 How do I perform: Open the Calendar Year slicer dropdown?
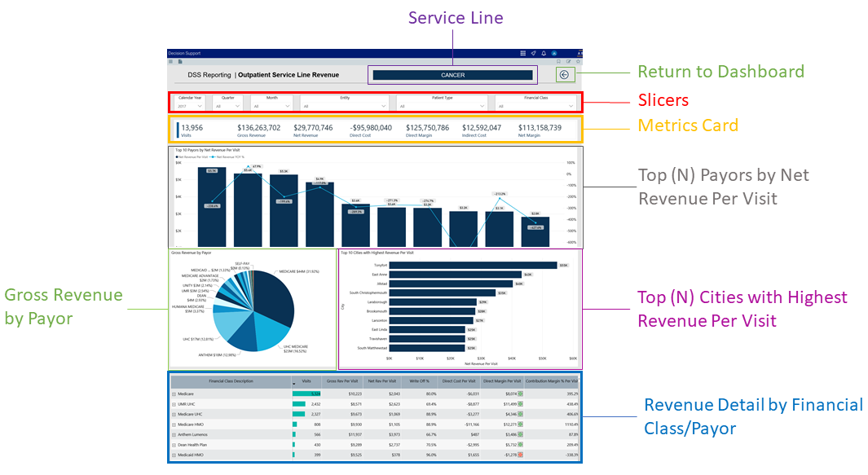coord(201,106)
